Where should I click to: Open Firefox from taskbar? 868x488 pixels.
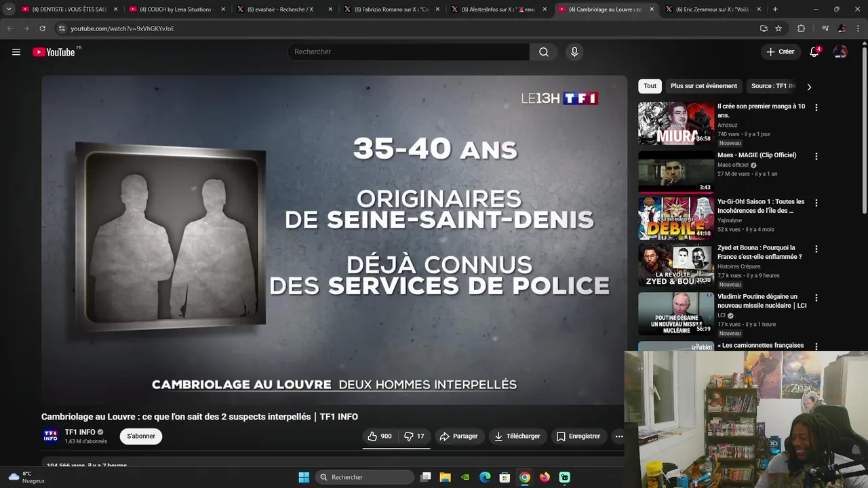click(x=545, y=477)
